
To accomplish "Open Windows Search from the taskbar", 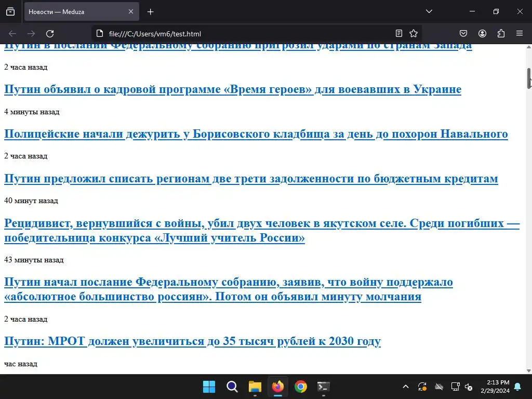I will (x=232, y=387).
